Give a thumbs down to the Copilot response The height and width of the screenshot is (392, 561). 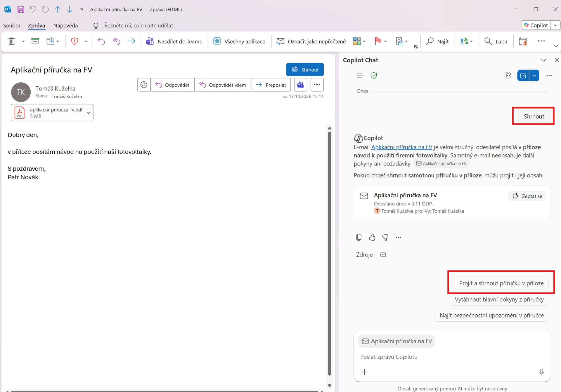coord(385,237)
